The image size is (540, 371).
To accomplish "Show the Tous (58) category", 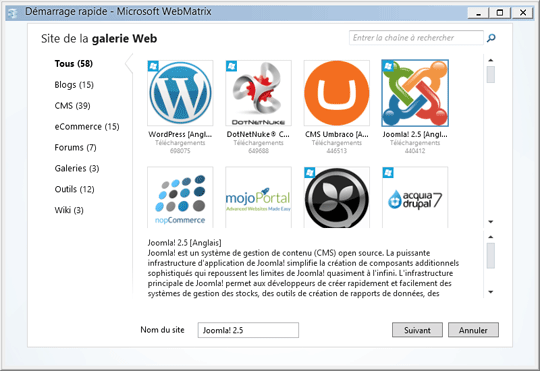I will tap(74, 64).
